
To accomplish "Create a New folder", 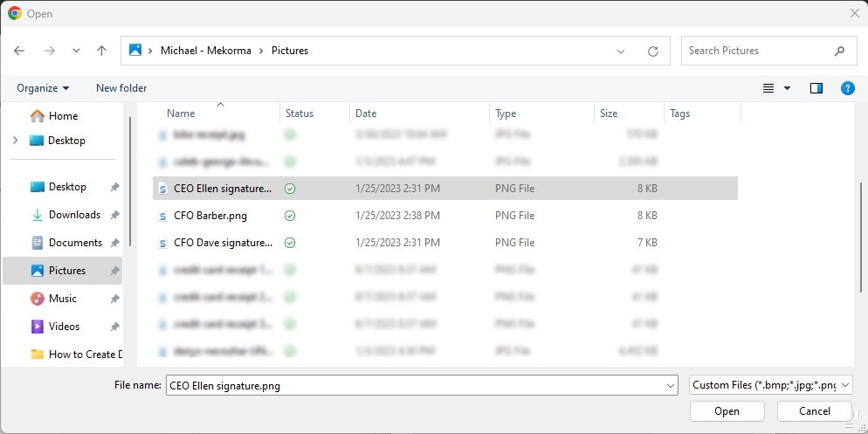I will point(121,88).
